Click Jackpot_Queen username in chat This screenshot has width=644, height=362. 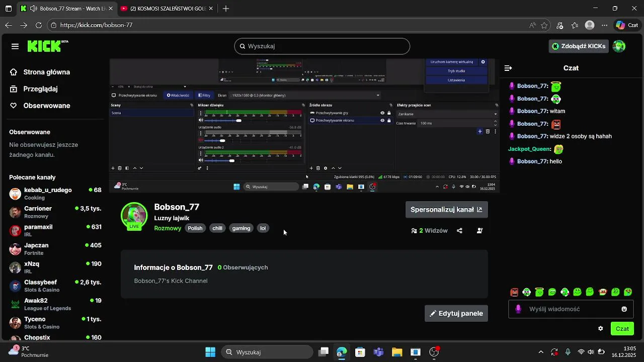click(x=529, y=149)
